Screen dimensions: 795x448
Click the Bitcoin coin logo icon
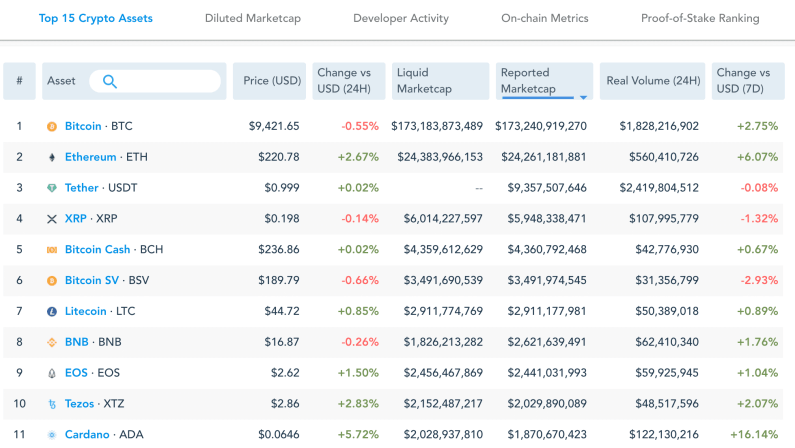tap(52, 127)
